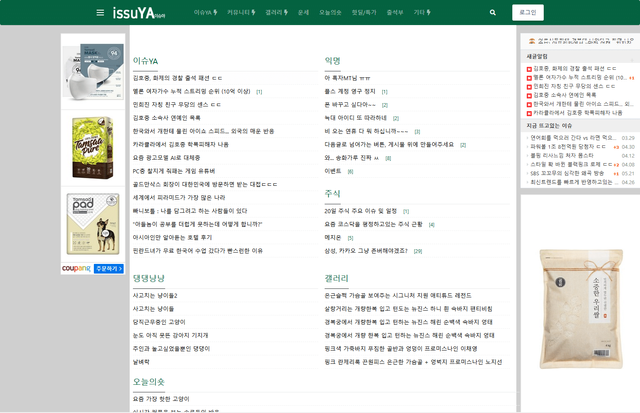Screen dimensions: 640x413
Task: Click the search magnifier icon
Action: (492, 13)
